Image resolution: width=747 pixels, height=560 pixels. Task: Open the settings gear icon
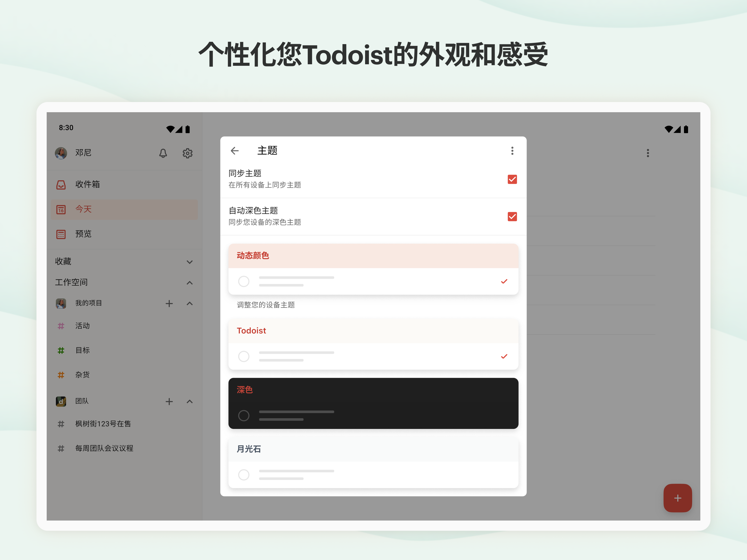(x=188, y=153)
